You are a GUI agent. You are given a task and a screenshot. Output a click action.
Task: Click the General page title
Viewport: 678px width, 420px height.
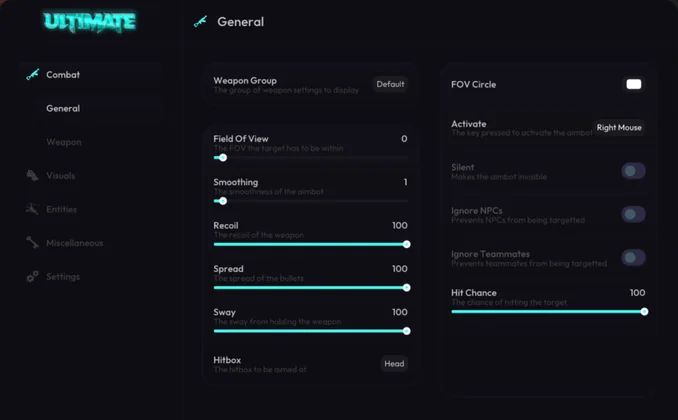click(240, 22)
